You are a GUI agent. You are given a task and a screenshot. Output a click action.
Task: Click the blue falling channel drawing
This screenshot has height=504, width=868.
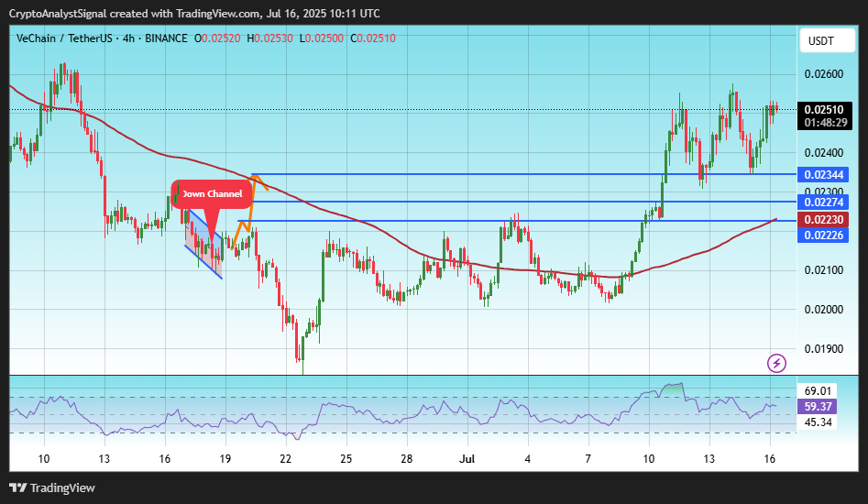coord(204,243)
